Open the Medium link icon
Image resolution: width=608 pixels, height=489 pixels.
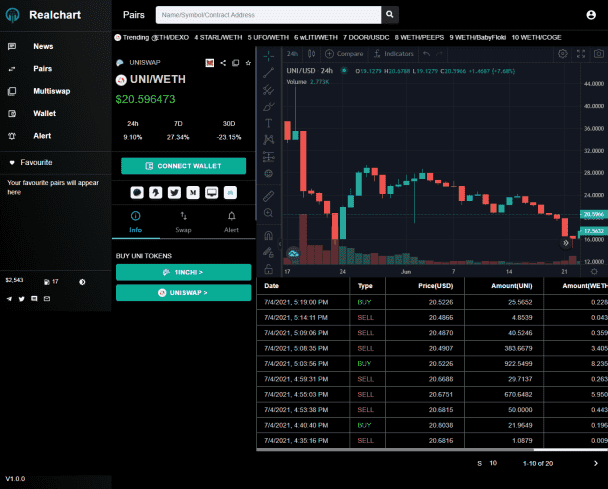193,193
